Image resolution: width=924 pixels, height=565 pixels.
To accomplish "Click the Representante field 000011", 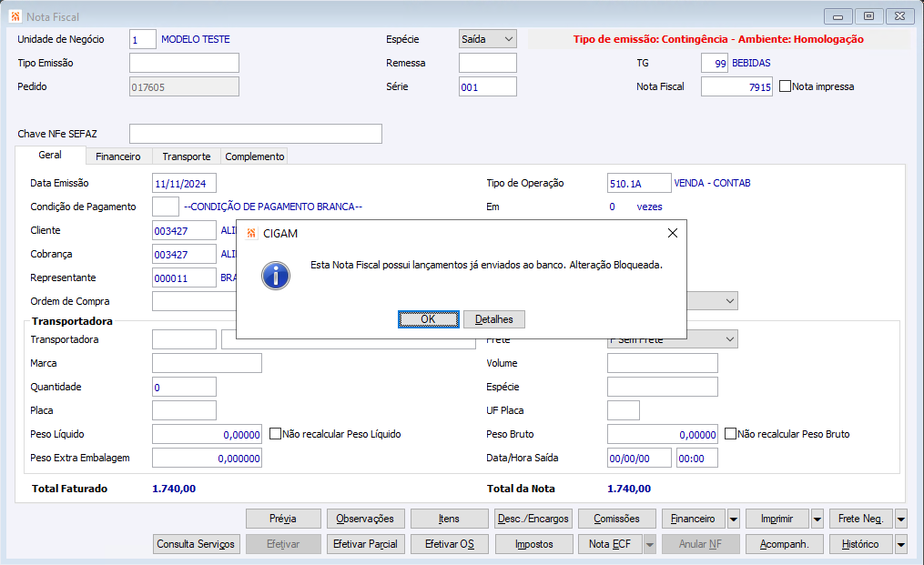I will pyautogui.click(x=185, y=277).
